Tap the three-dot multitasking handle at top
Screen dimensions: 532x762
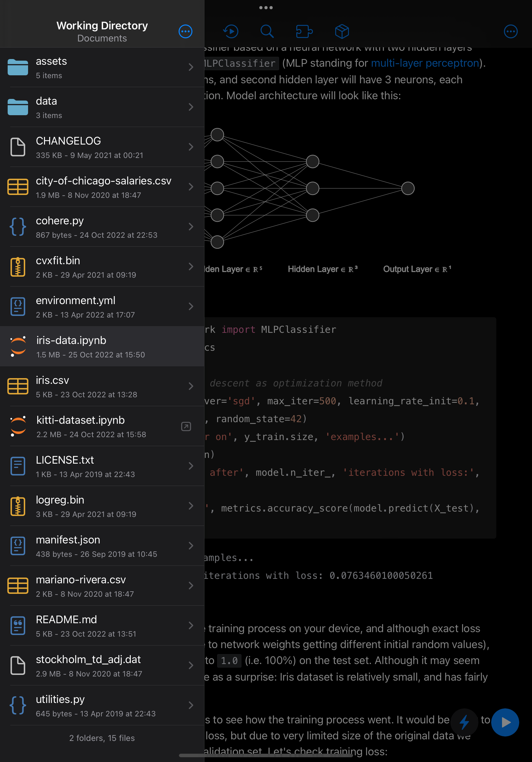coord(266,8)
